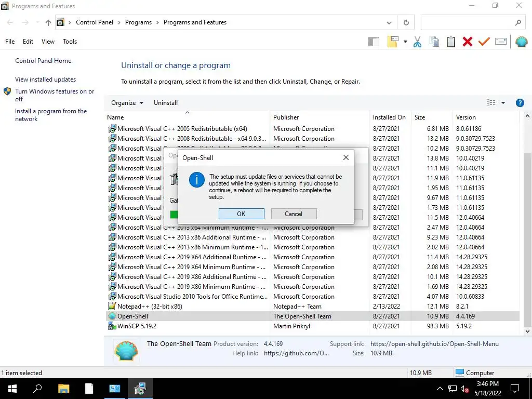The width and height of the screenshot is (532, 399).
Task: Click the Uninstall command button
Action: (166, 103)
